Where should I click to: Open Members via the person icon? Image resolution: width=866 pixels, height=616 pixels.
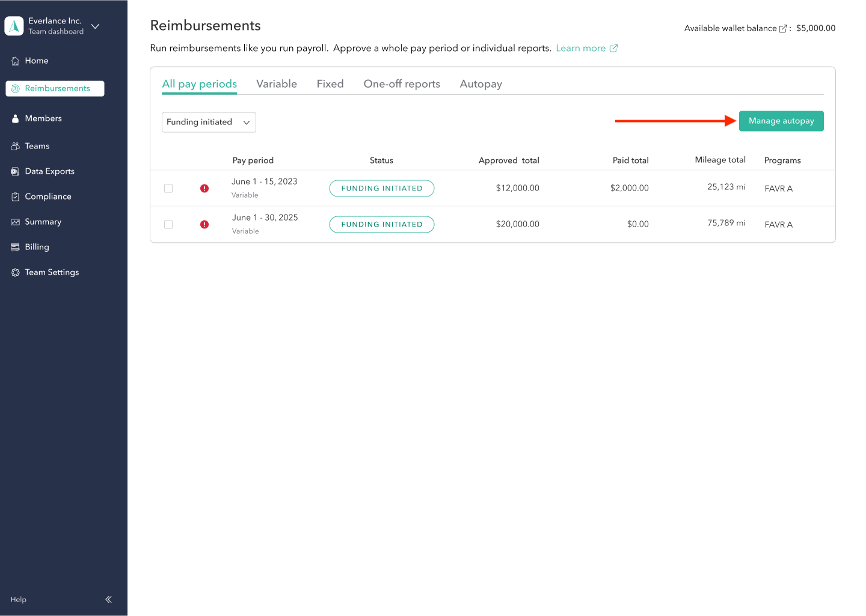point(15,118)
